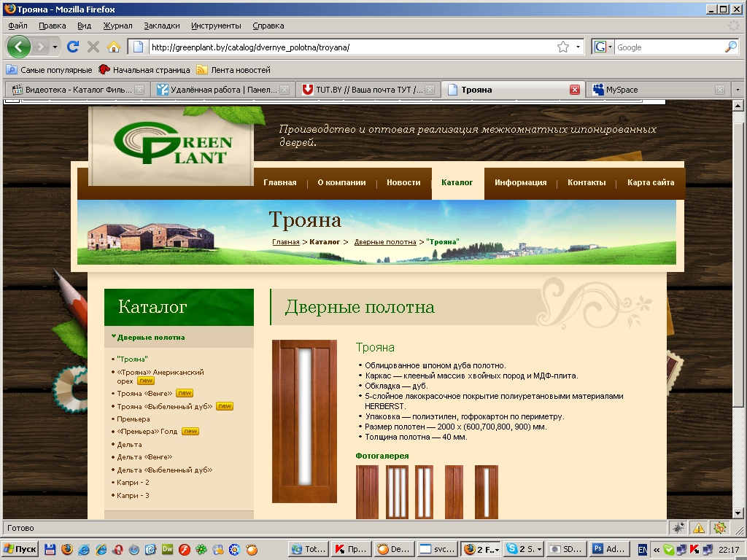Open the Правка menu
The image size is (747, 560).
[53, 26]
